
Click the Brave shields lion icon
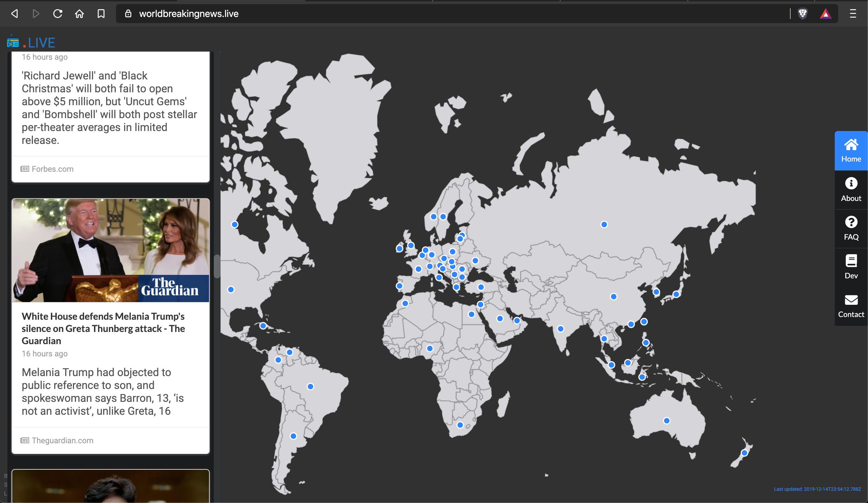pyautogui.click(x=803, y=14)
